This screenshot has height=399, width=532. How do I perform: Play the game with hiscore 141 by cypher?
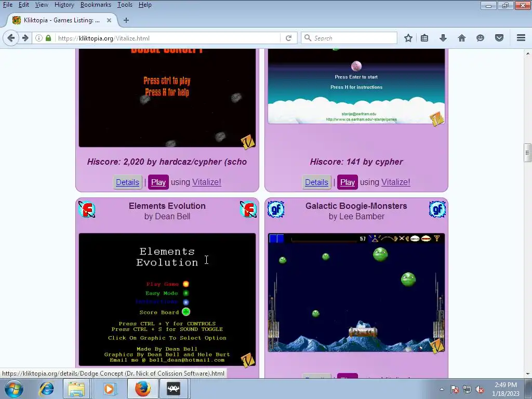(348, 182)
